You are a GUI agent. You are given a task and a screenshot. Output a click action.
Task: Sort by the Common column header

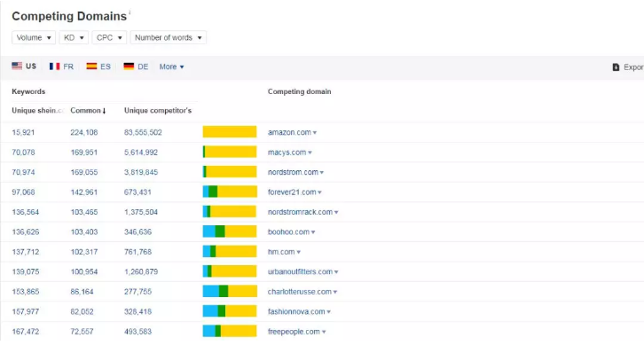pos(89,111)
